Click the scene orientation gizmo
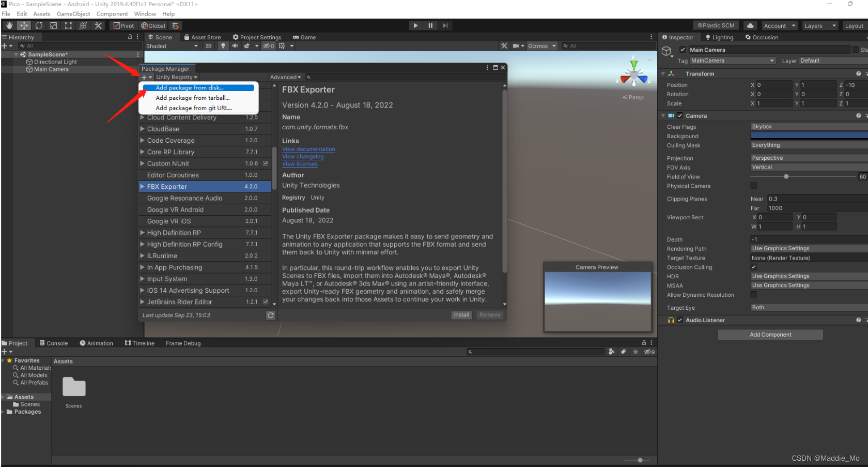The height and width of the screenshot is (467, 868). [634, 74]
